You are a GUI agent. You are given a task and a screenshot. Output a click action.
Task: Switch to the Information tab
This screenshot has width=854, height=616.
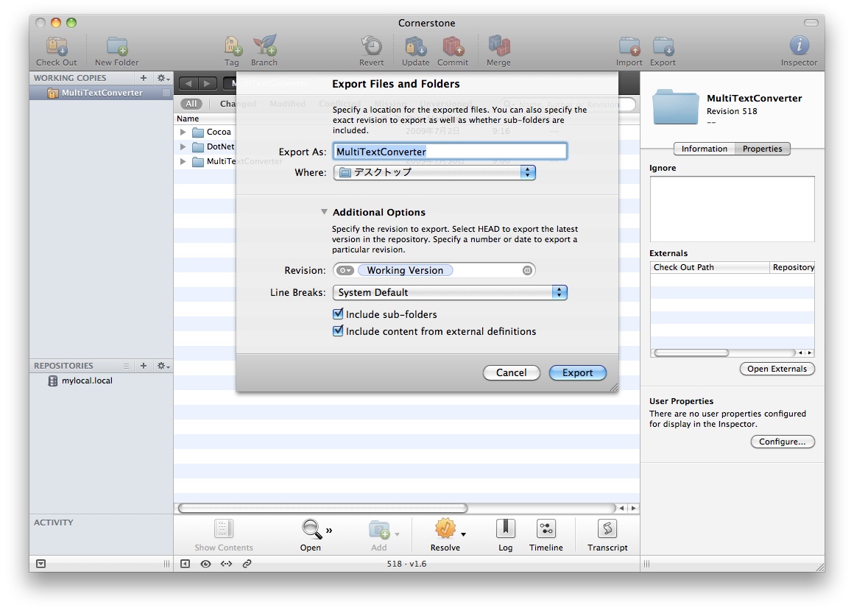click(705, 149)
